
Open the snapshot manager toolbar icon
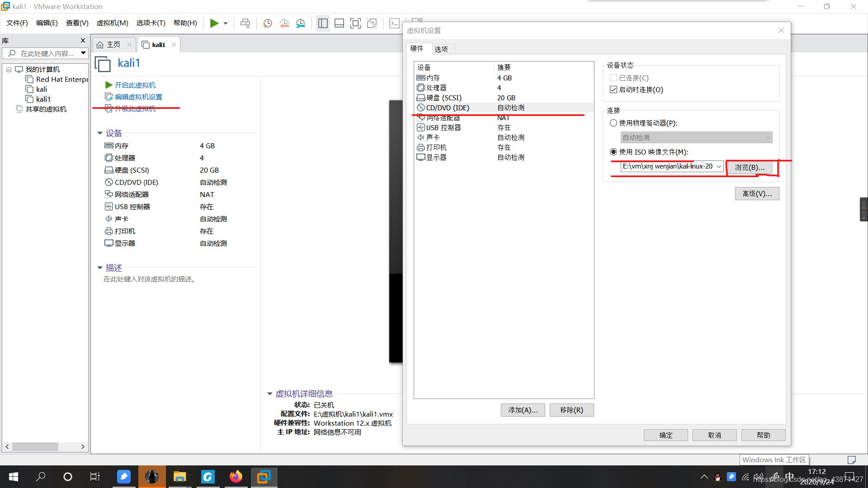pyautogui.click(x=301, y=23)
